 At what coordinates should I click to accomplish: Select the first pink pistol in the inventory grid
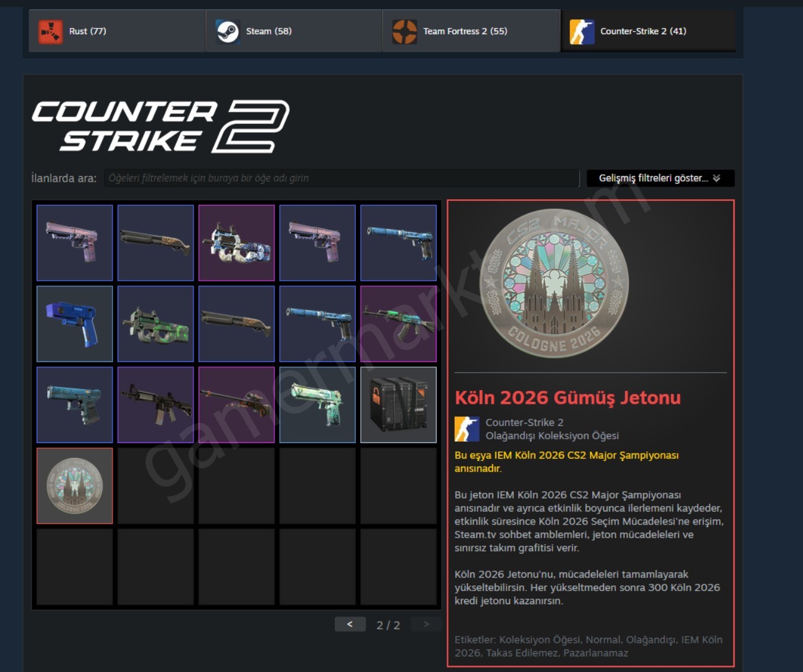[75, 243]
